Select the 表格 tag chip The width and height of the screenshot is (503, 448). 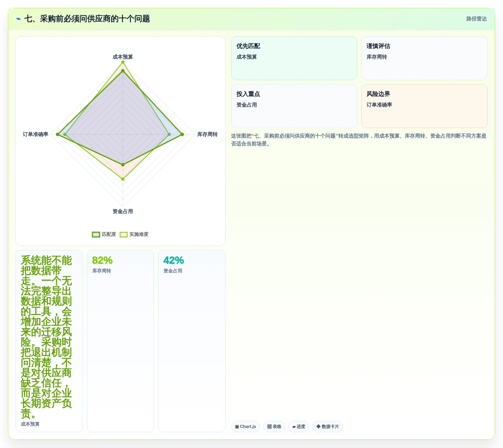tap(274, 427)
